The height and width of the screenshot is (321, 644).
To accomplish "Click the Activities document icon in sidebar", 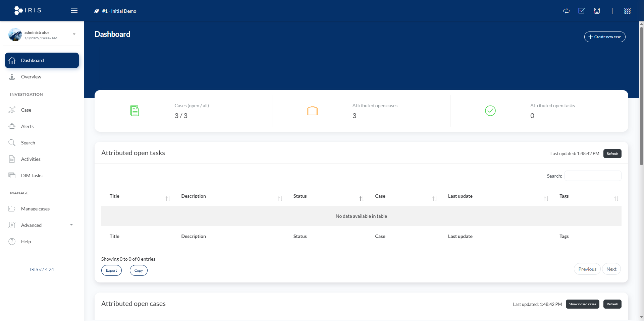I will tap(12, 159).
